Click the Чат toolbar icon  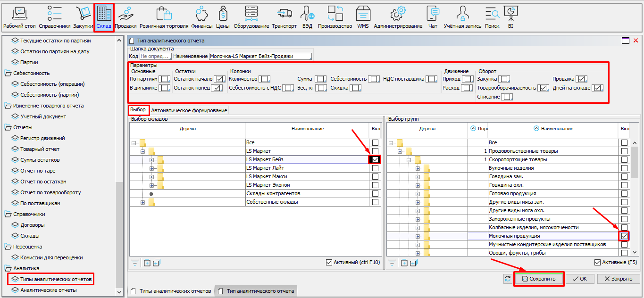433,17
